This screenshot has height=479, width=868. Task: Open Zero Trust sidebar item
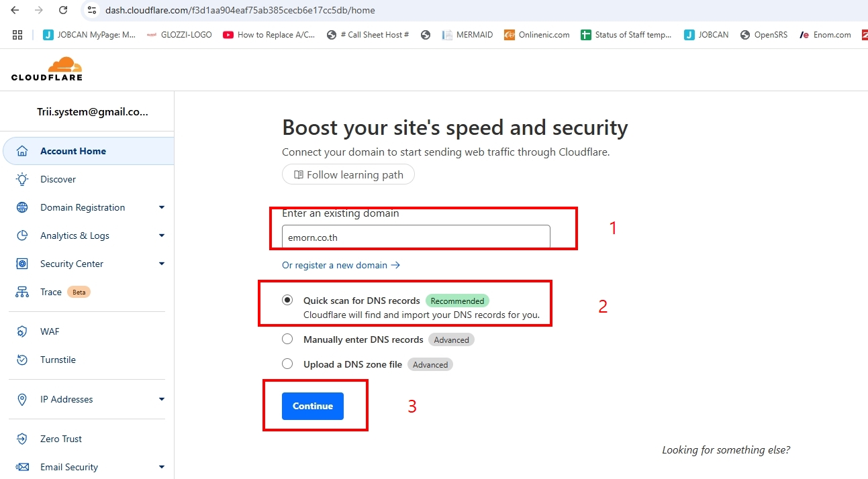tap(87, 439)
